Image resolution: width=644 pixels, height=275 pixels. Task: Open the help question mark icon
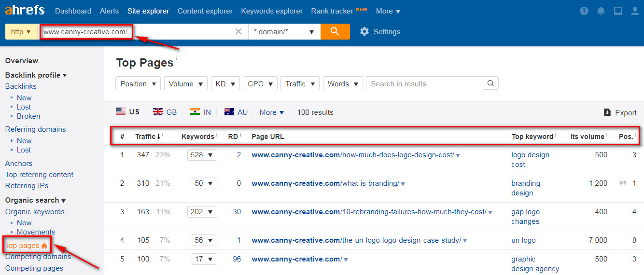584,11
